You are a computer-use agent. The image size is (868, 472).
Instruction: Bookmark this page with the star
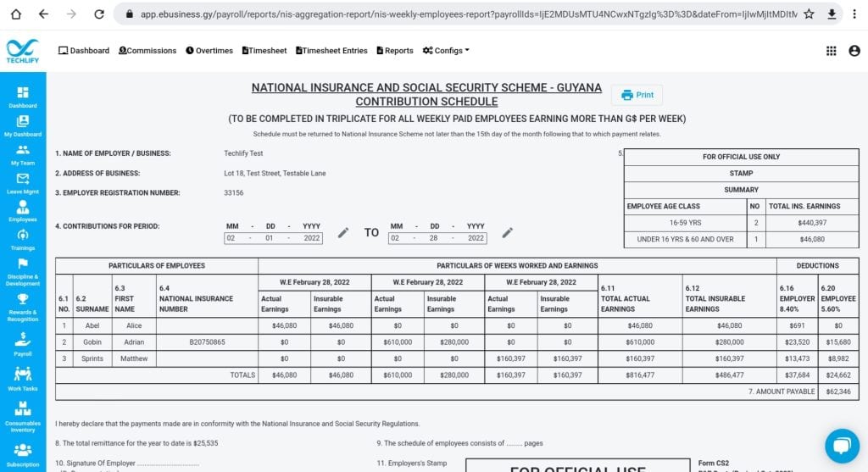pos(809,14)
